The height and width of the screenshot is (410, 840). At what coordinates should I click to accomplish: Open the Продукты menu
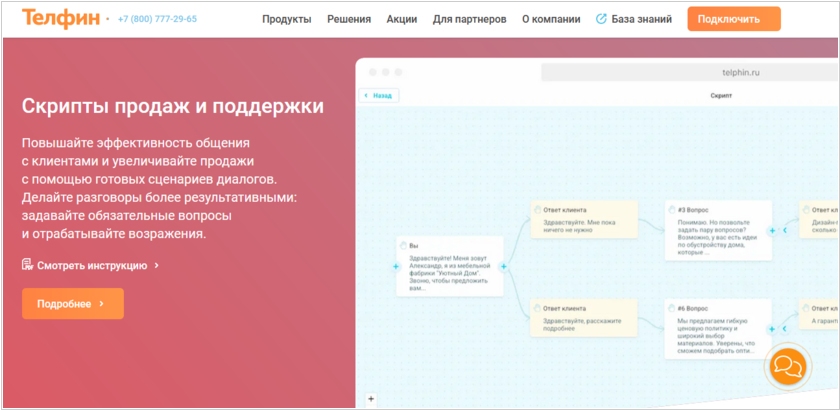[x=287, y=19]
